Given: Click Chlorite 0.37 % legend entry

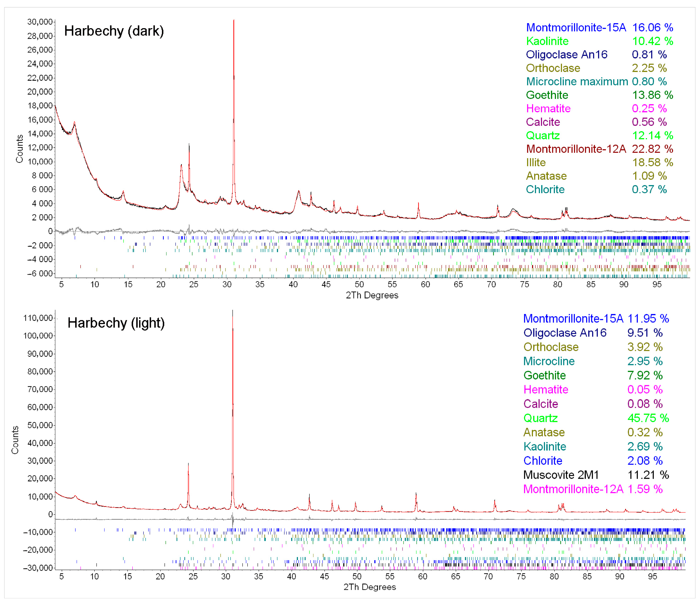Looking at the screenshot, I should coord(545,190).
